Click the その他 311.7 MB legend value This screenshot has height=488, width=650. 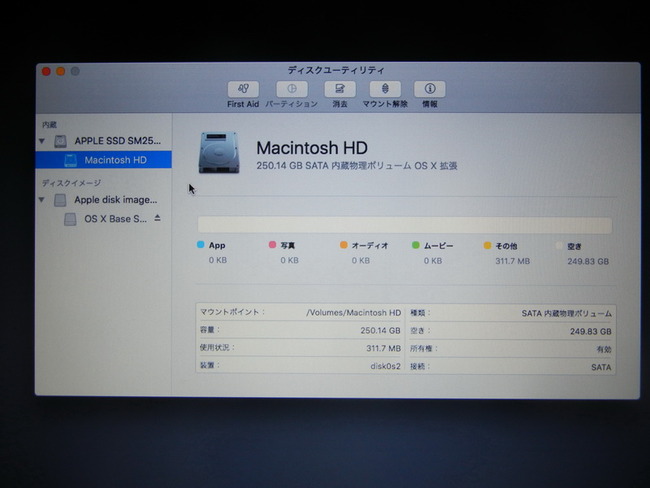(513, 261)
